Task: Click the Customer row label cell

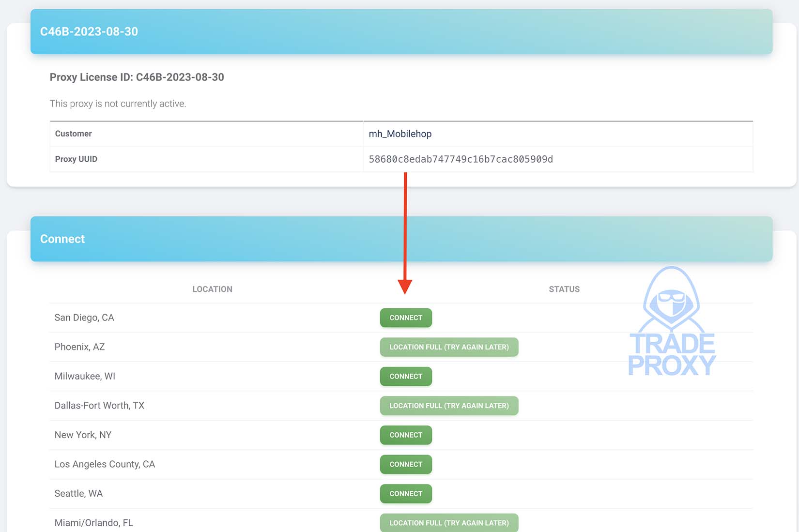Action: tap(73, 134)
